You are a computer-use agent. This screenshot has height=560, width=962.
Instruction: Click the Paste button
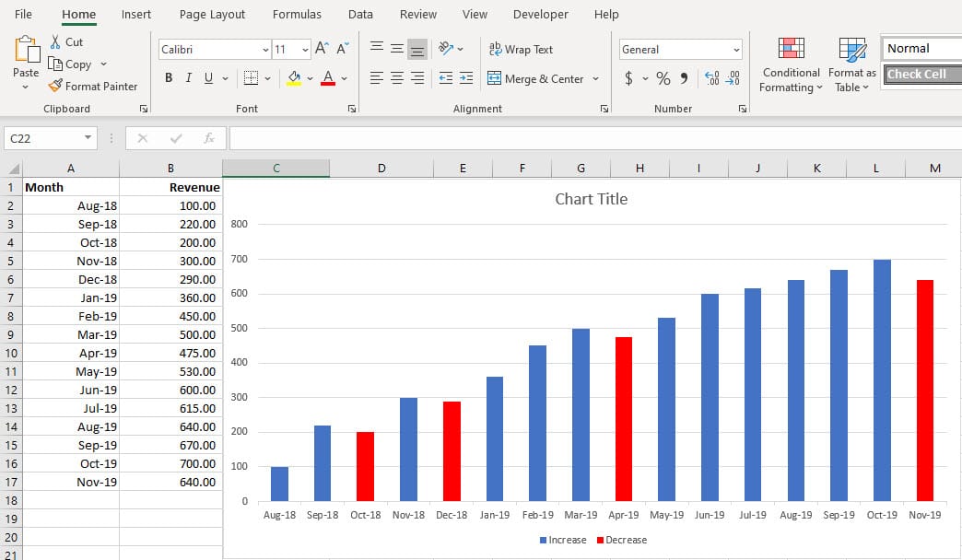point(26,57)
